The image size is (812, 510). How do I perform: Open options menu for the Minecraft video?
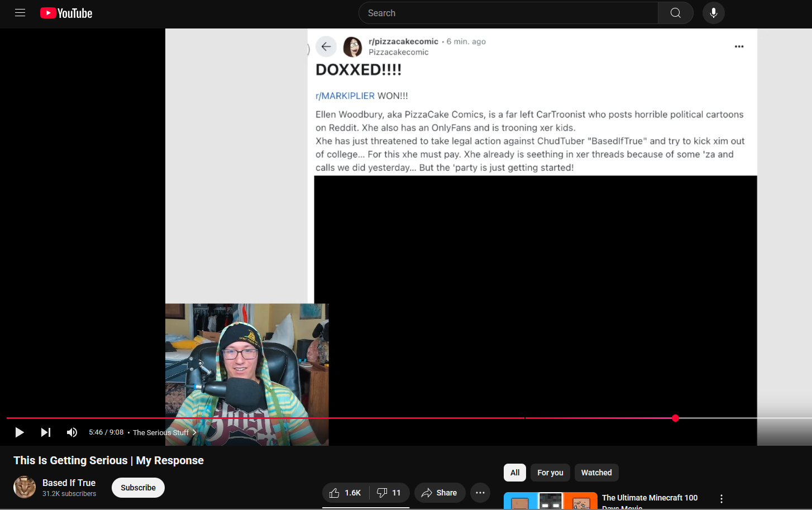point(722,499)
